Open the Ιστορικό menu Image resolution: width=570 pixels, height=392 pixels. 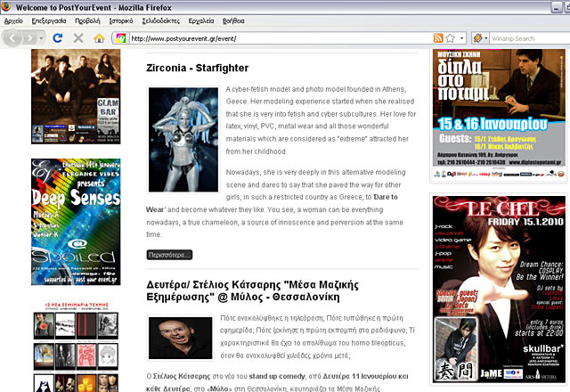click(121, 20)
